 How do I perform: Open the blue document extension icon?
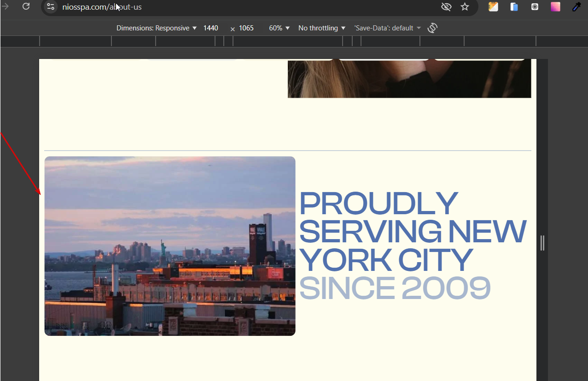click(x=514, y=7)
